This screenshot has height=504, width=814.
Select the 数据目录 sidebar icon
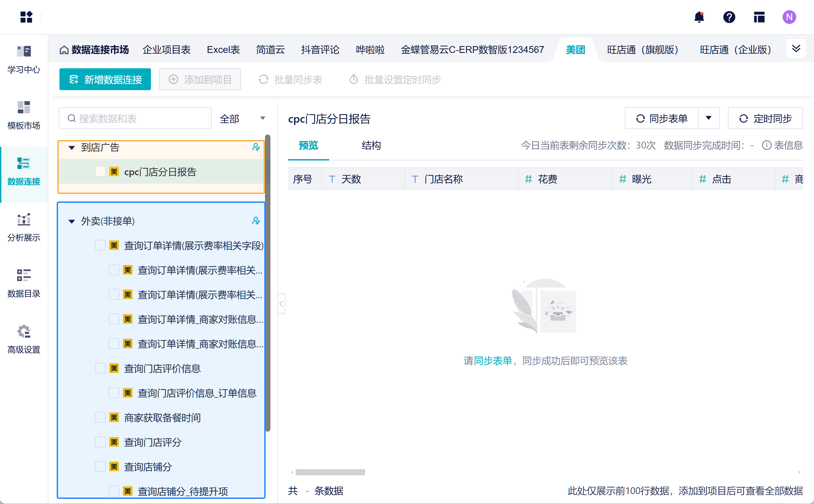point(23,283)
